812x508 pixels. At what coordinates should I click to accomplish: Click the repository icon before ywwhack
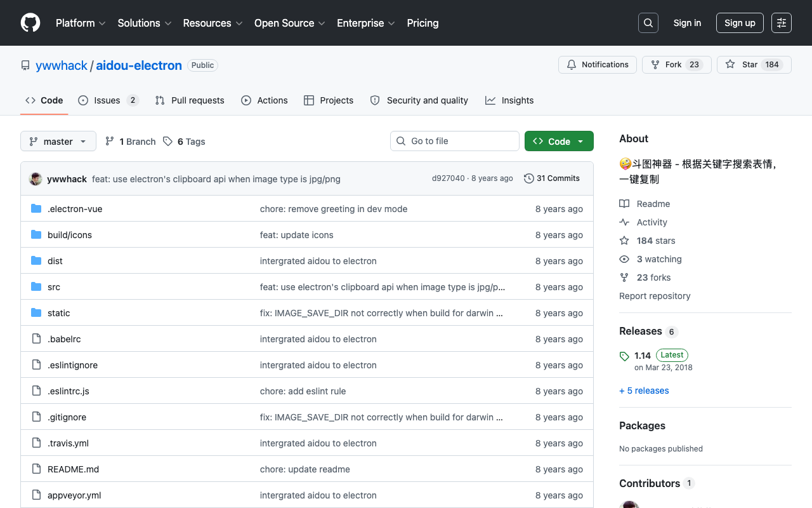(x=25, y=65)
